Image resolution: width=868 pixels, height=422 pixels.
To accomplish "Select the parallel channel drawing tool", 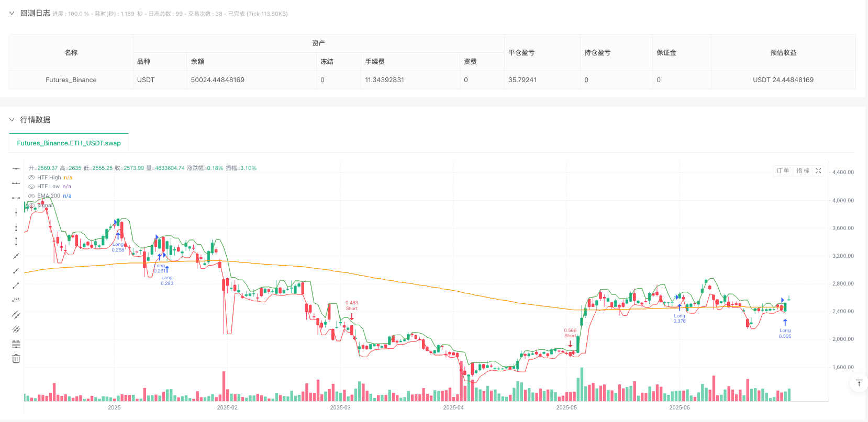I will 16,314.
